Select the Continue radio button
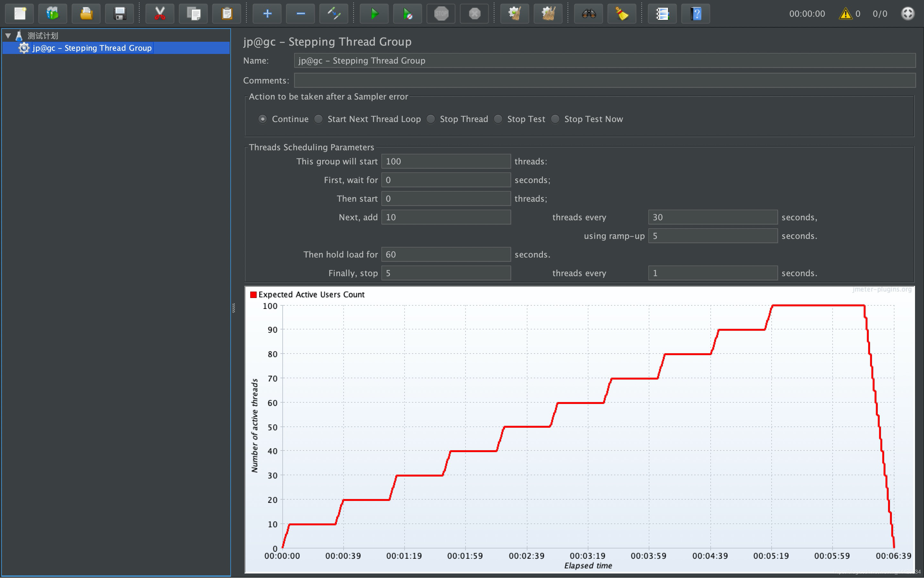Screen dimensions: 924x578 pos(263,119)
